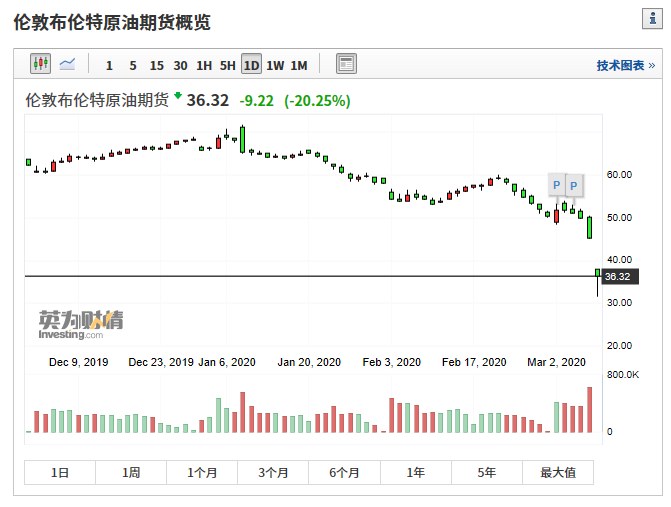
Task: Select the 1年 range button
Action: pyautogui.click(x=416, y=472)
